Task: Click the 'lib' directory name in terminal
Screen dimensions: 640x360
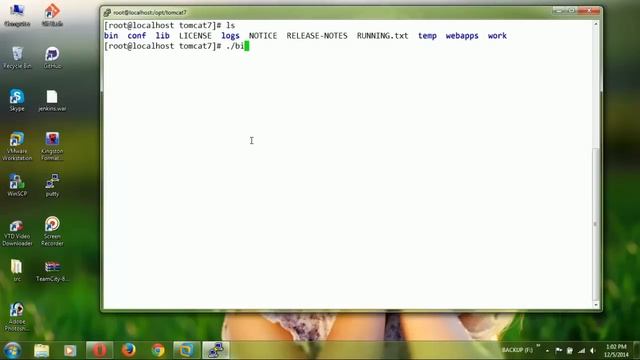Action: [x=162, y=36]
